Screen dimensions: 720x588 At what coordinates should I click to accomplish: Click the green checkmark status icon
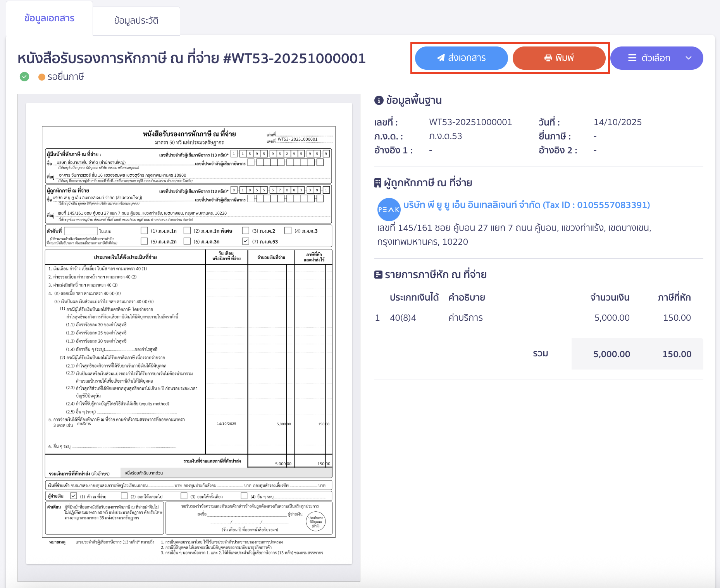click(x=24, y=77)
